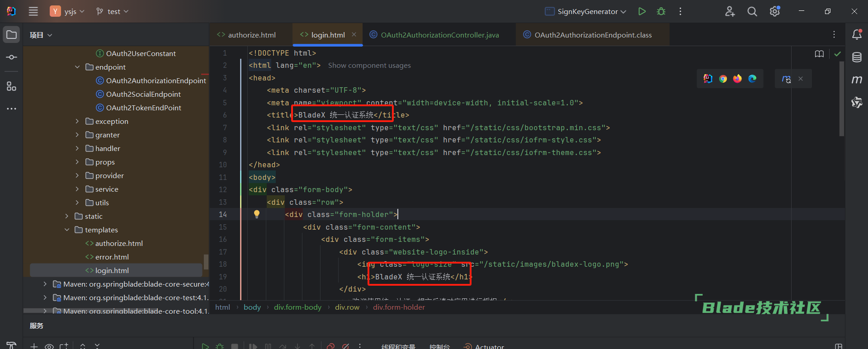The width and height of the screenshot is (868, 349).
Task: Open Search Everywhere magnifier
Action: tap(752, 11)
